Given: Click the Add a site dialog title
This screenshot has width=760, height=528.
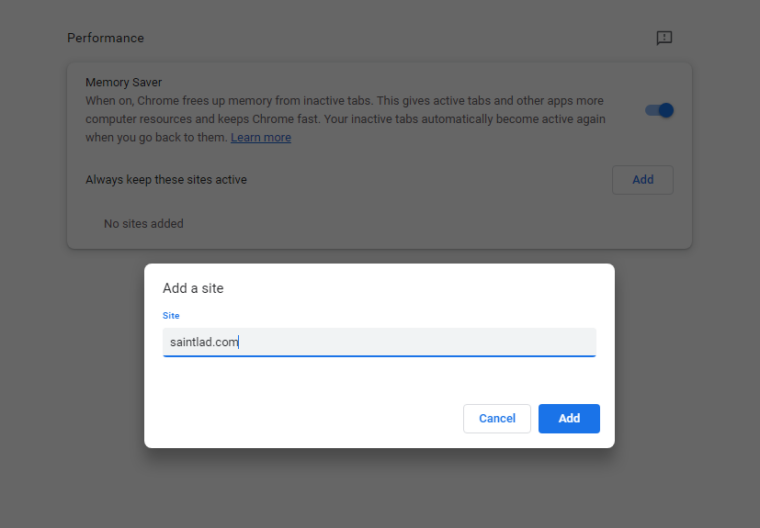Looking at the screenshot, I should [x=193, y=288].
